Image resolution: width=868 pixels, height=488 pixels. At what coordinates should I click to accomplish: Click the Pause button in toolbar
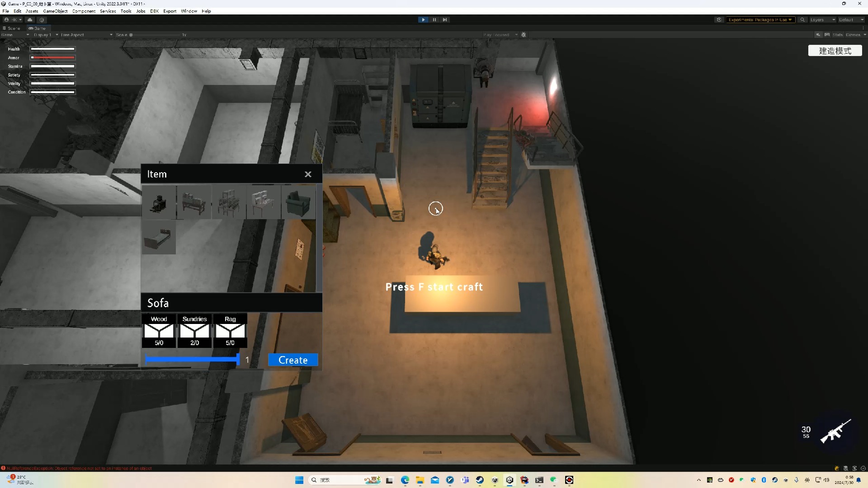[434, 20]
